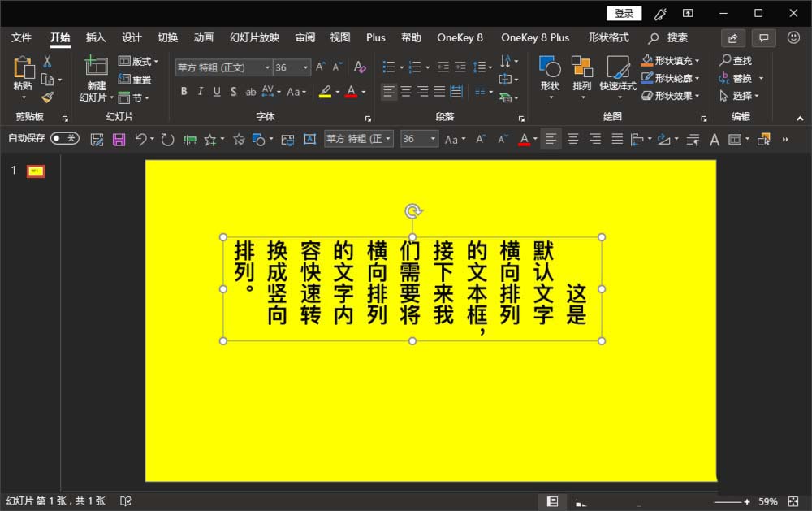Enable Italic formatting
This screenshot has width=812, height=511.
tap(200, 93)
